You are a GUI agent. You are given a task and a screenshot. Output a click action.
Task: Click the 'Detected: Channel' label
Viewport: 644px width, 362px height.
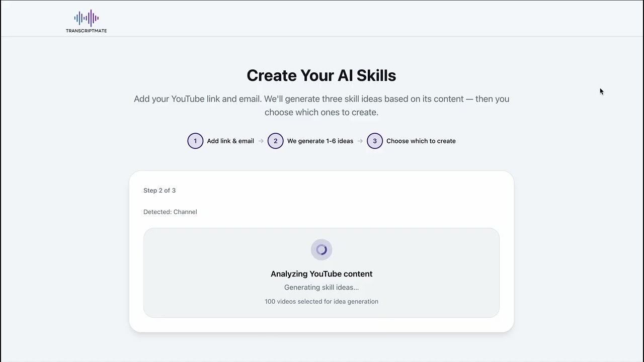(x=170, y=212)
